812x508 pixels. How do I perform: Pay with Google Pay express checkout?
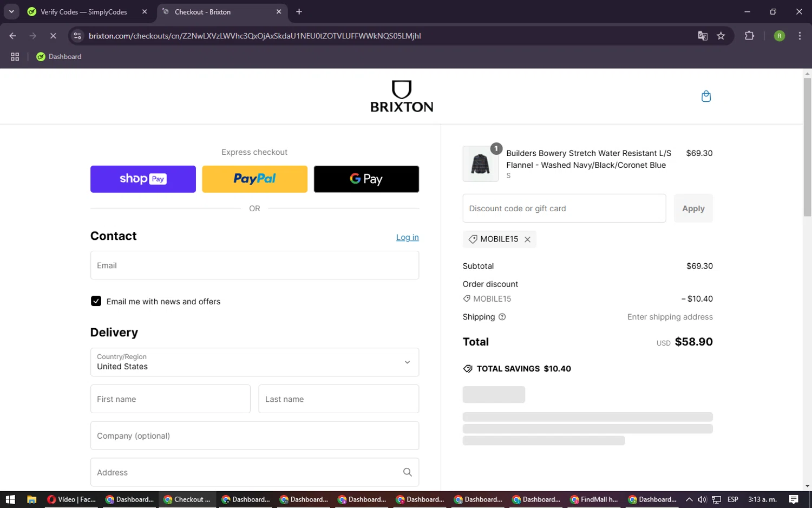pyautogui.click(x=366, y=179)
